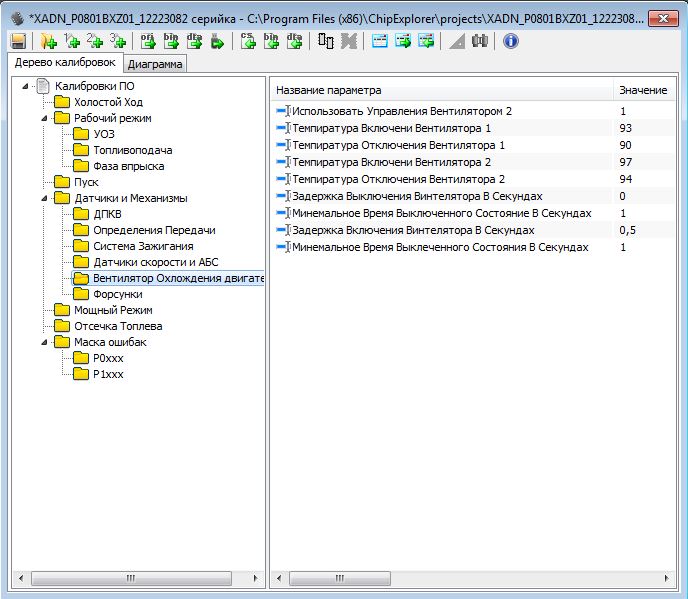Click the compare columns toolbar icon
This screenshot has height=599, width=688.
tap(325, 41)
